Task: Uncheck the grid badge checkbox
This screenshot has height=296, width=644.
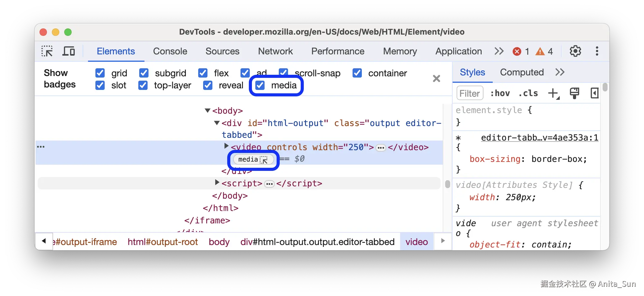Action: click(x=100, y=73)
